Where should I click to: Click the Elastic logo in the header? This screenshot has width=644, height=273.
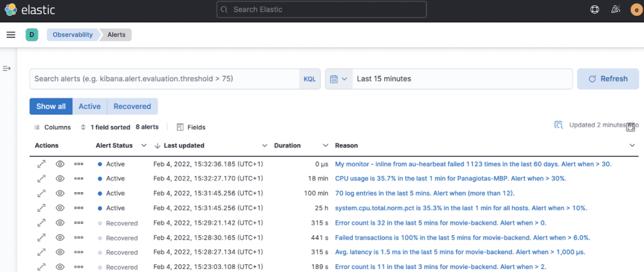pyautogui.click(x=30, y=10)
